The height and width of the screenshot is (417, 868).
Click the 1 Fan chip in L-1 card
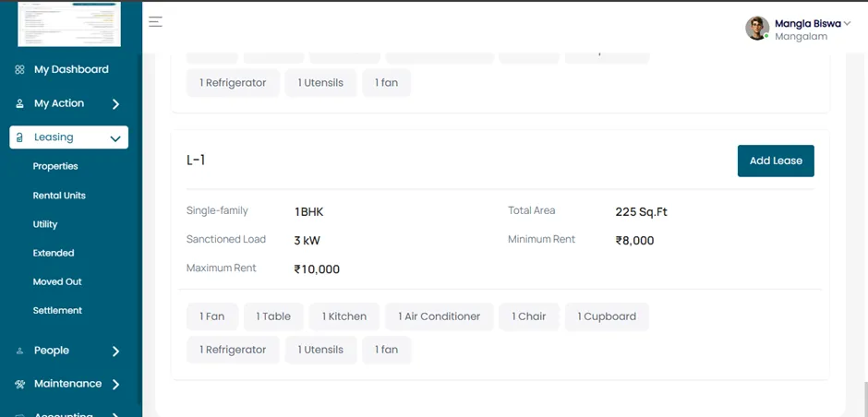pos(212,316)
